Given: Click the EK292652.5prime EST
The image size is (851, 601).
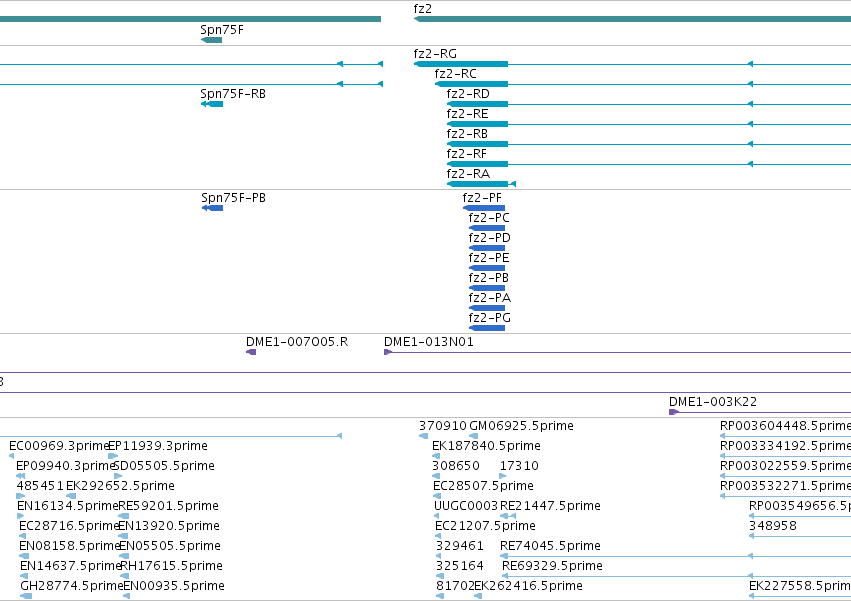Looking at the screenshot, I should click(x=71, y=496).
